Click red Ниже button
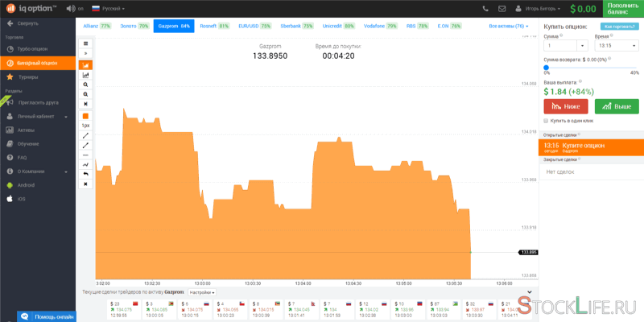Screen dimensions: 644x322 [x=566, y=106]
